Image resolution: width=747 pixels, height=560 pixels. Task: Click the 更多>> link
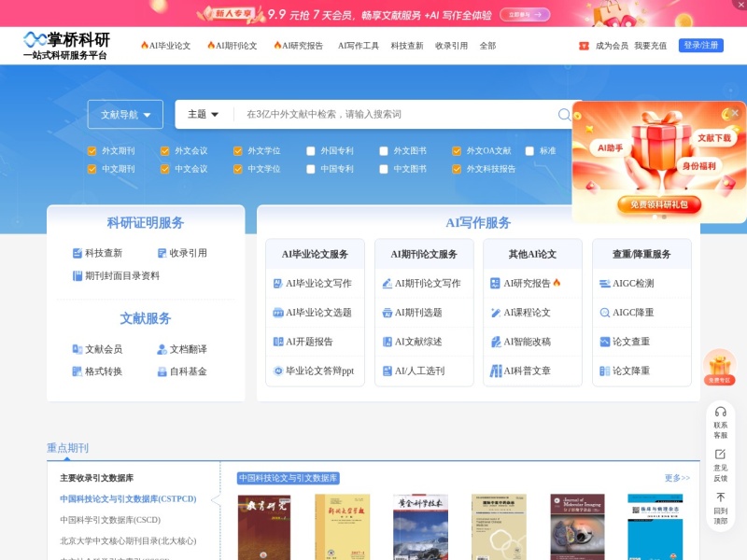(x=677, y=478)
